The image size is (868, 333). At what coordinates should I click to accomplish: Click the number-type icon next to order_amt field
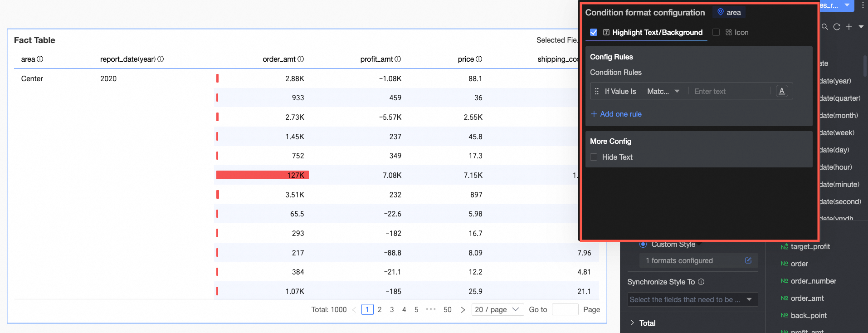(x=784, y=298)
